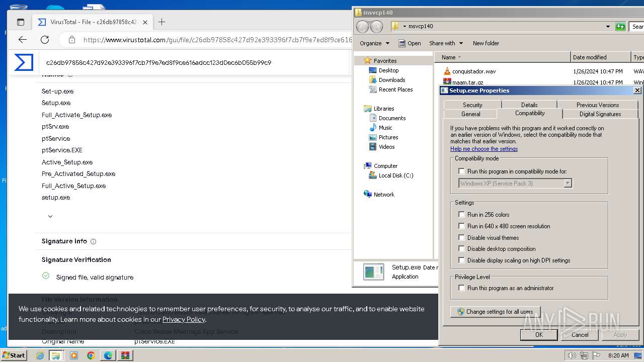Screen dimensions: 644x362
Task: Check Run this program as an administrator
Action: coord(461,288)
